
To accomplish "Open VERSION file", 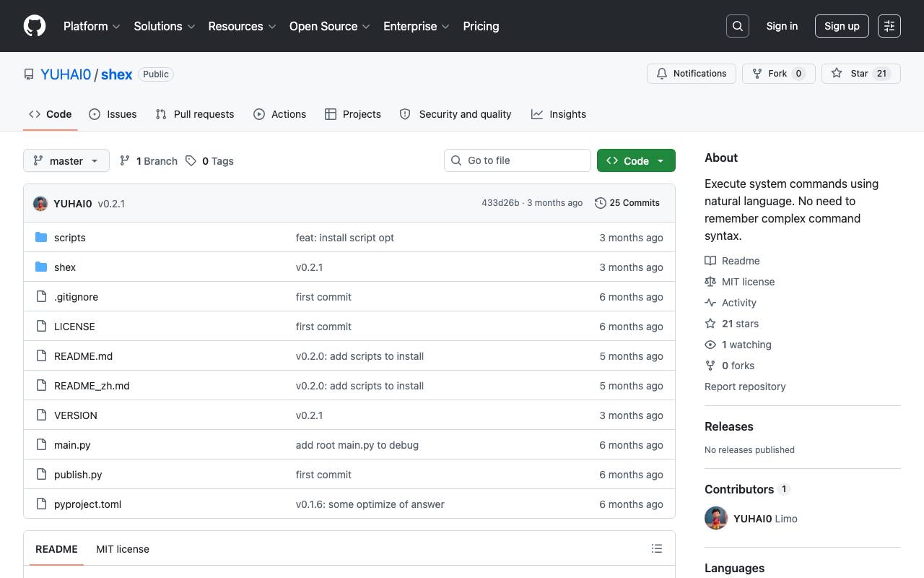I will pos(76,415).
